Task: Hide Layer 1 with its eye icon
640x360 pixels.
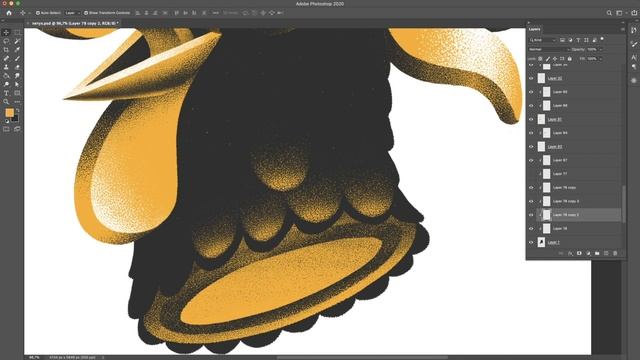Action: pyautogui.click(x=531, y=242)
